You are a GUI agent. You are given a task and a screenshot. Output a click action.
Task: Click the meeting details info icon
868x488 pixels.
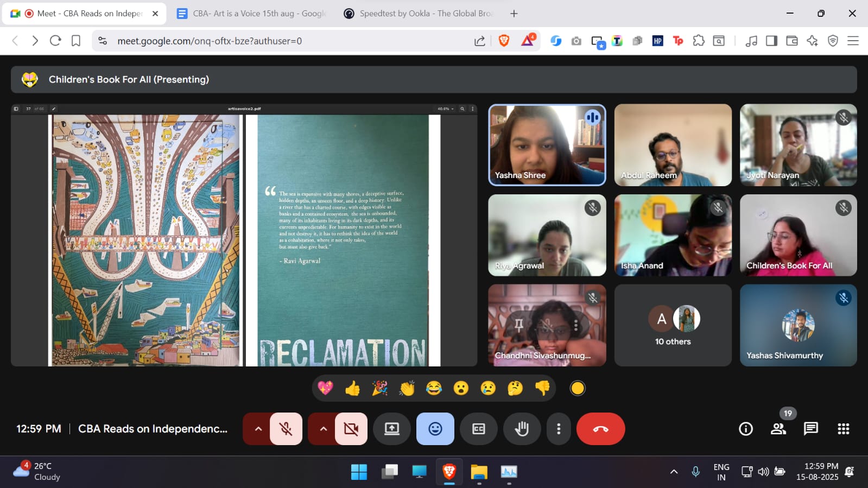click(746, 429)
